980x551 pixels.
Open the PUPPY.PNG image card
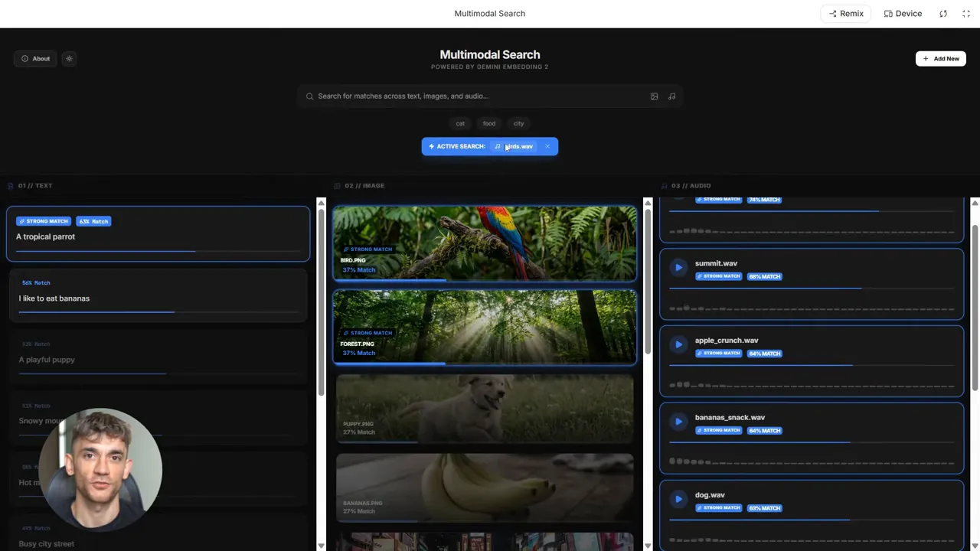[x=485, y=409]
